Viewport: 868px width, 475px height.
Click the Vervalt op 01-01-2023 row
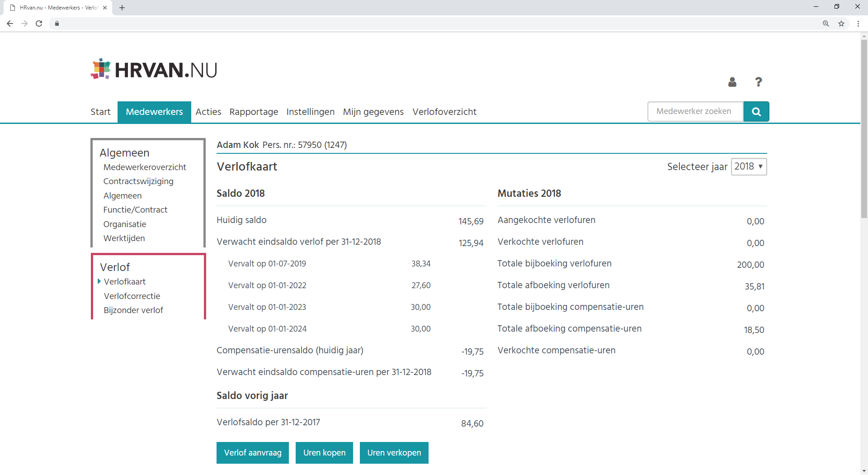click(329, 307)
